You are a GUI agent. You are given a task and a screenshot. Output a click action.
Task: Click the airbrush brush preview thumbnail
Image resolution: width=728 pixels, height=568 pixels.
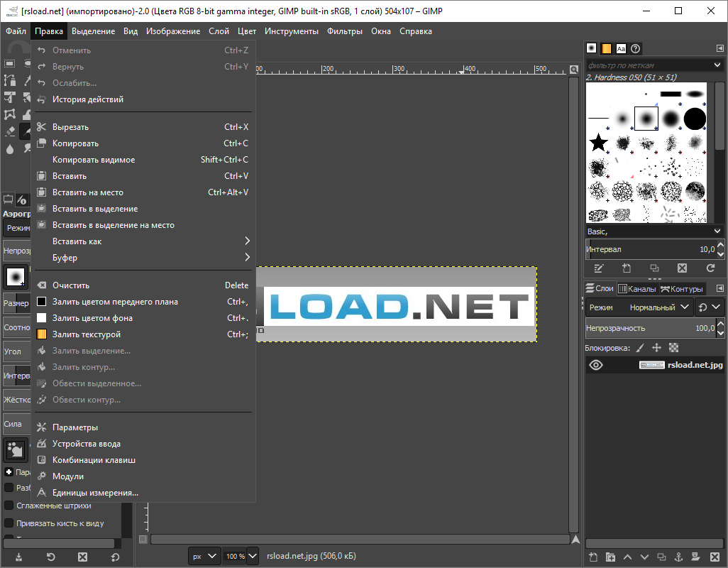[16, 276]
